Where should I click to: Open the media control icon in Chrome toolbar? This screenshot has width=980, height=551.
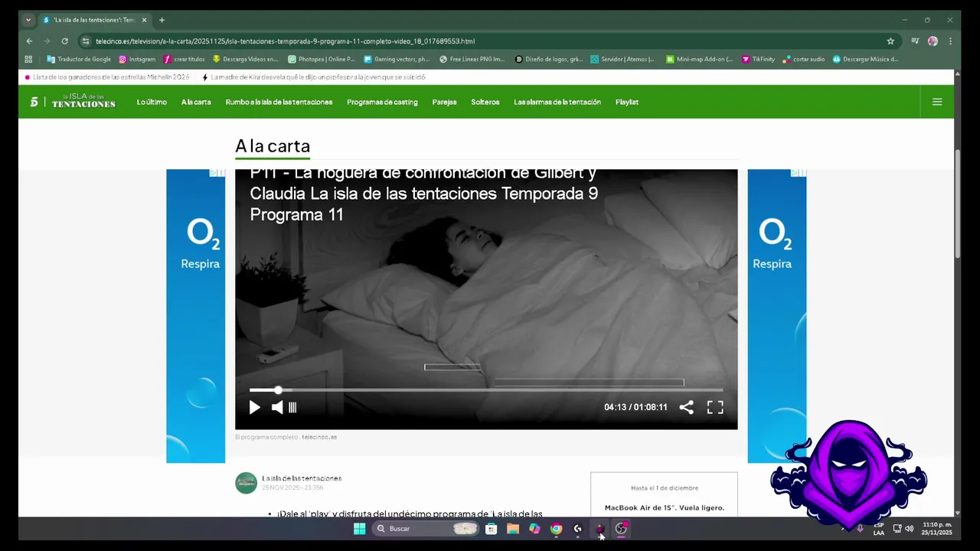915,41
